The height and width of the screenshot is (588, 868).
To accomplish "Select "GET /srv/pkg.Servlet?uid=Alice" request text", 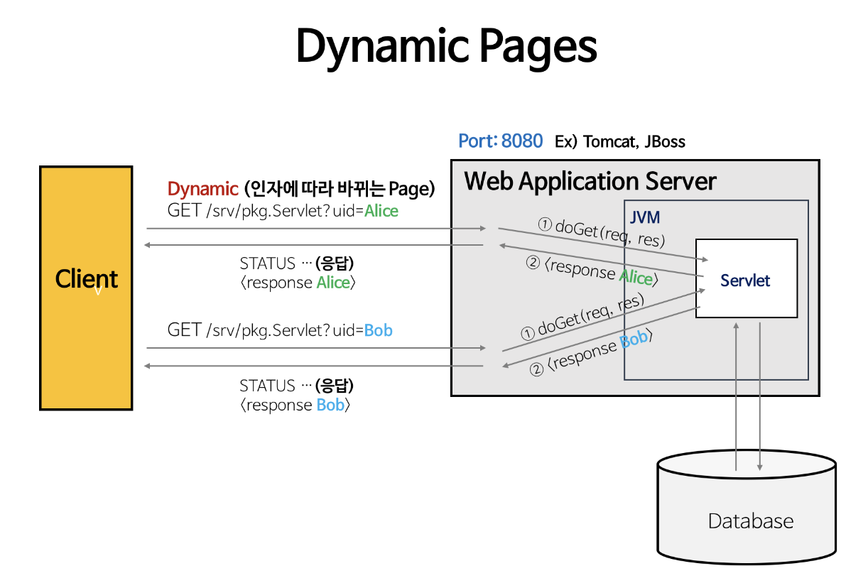I will click(x=283, y=211).
